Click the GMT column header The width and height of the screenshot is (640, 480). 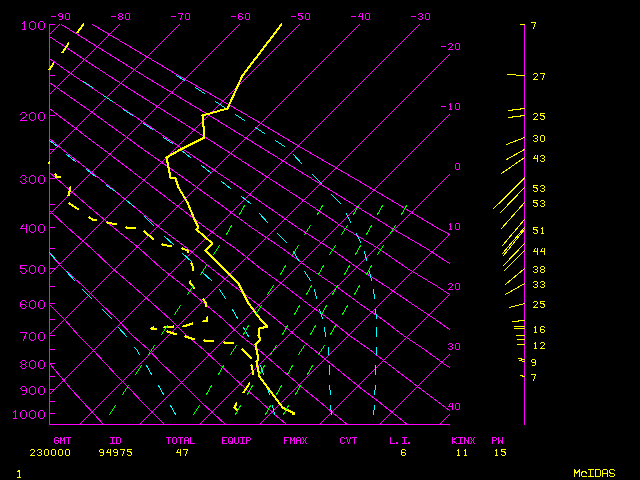click(62, 440)
